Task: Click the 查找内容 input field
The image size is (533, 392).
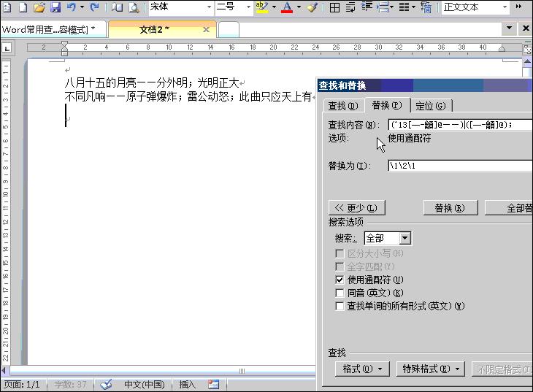Action: pos(460,125)
